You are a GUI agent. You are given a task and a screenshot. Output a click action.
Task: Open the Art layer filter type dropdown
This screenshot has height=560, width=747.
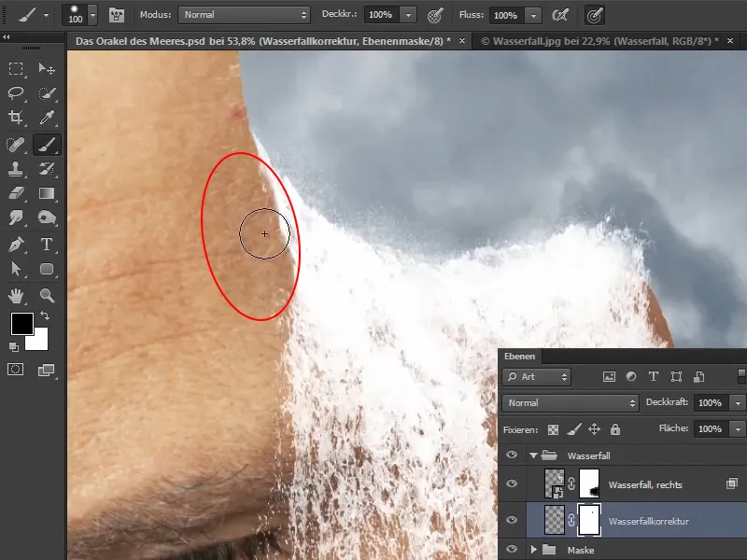(536, 377)
